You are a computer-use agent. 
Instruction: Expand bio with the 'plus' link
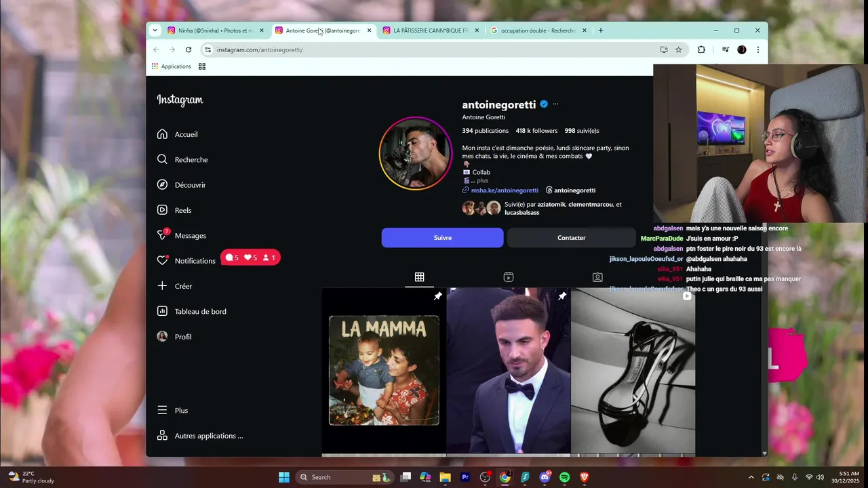[482, 181]
